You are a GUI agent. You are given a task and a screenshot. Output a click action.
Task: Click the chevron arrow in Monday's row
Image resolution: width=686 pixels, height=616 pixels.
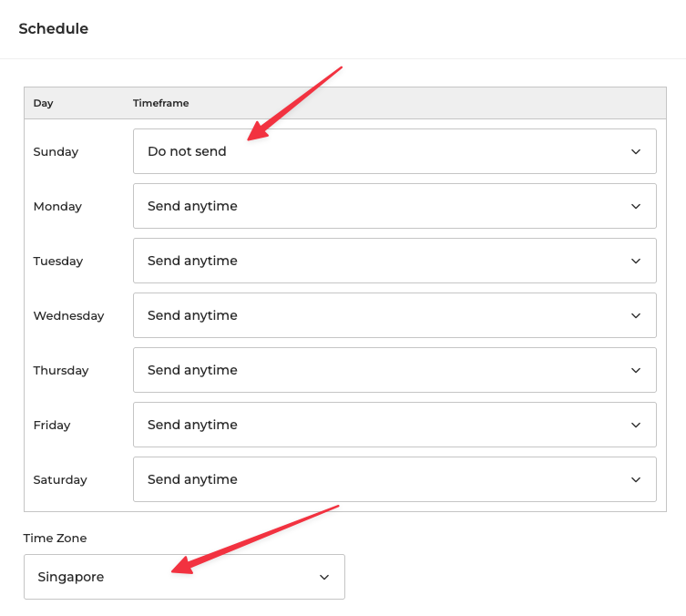coord(636,206)
